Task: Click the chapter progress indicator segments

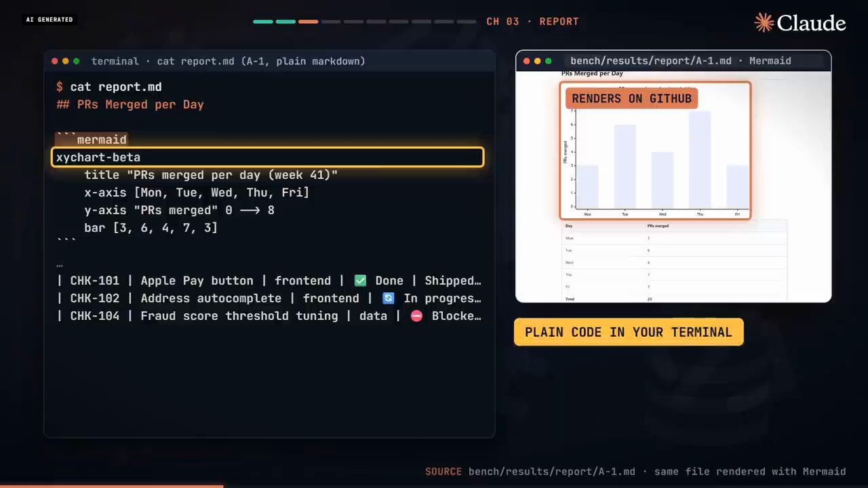Action: coord(365,22)
